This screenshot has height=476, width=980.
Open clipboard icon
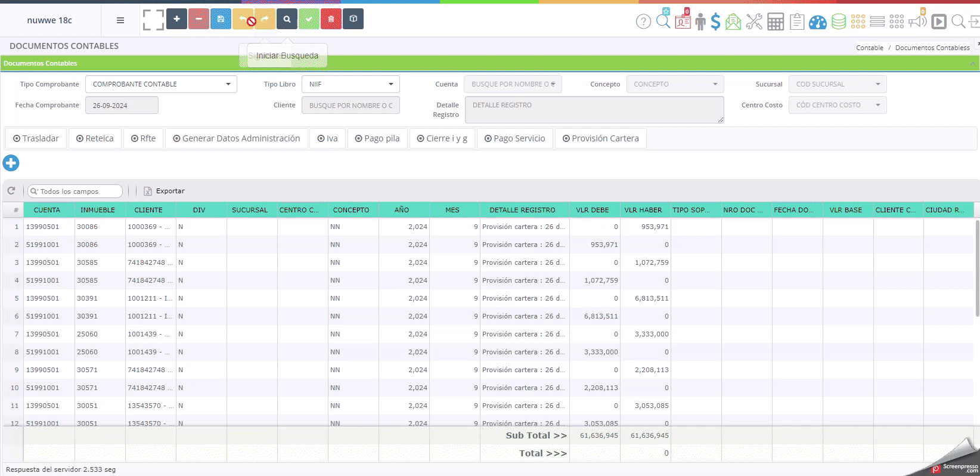pyautogui.click(x=797, y=22)
